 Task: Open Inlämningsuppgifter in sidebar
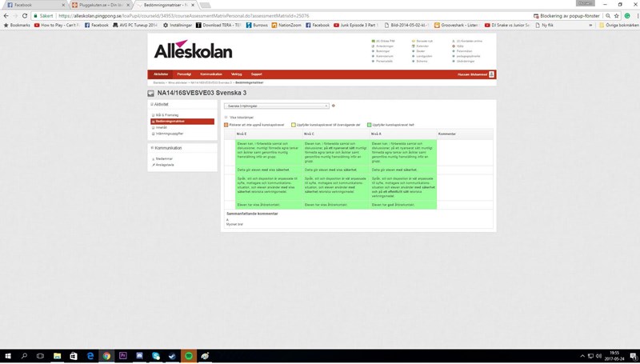pyautogui.click(x=170, y=134)
